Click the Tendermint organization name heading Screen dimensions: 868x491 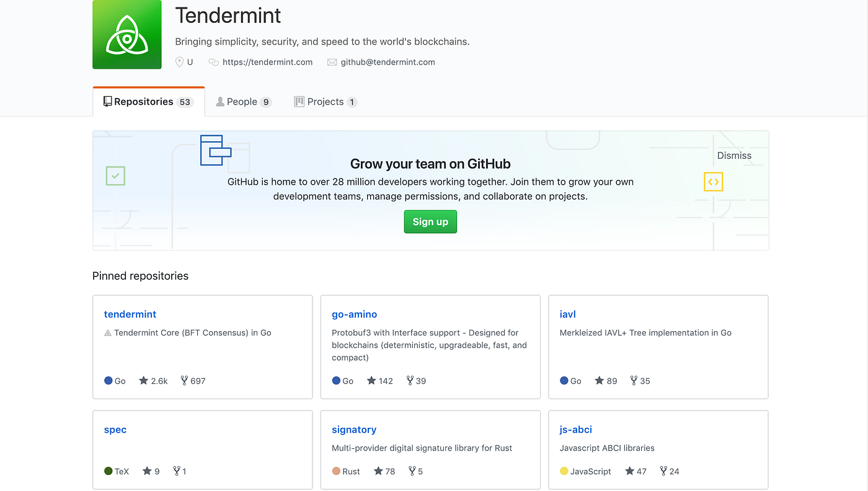click(x=228, y=15)
